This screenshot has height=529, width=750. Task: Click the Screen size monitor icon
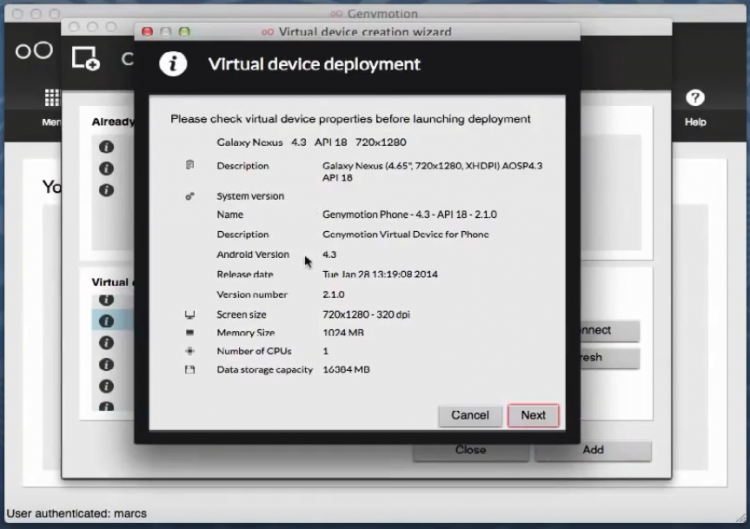coord(190,314)
